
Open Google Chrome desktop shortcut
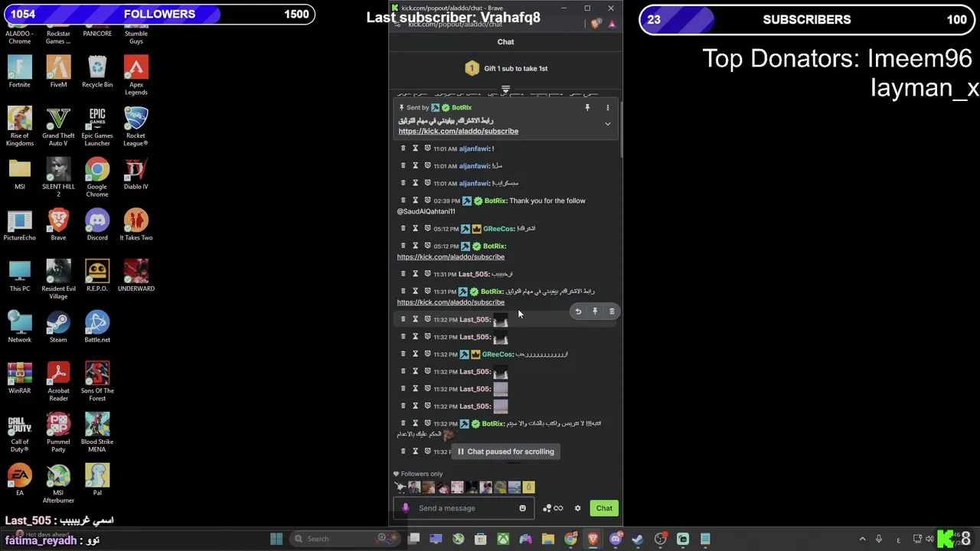(x=97, y=178)
